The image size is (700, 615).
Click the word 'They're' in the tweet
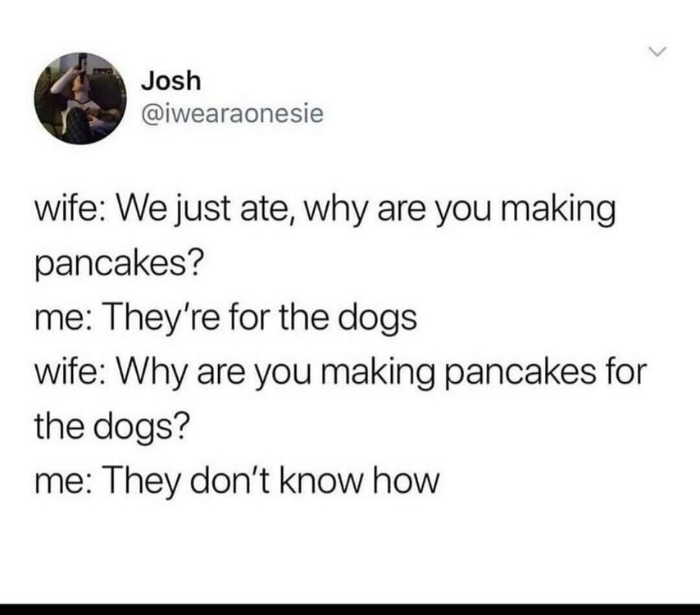point(161,318)
